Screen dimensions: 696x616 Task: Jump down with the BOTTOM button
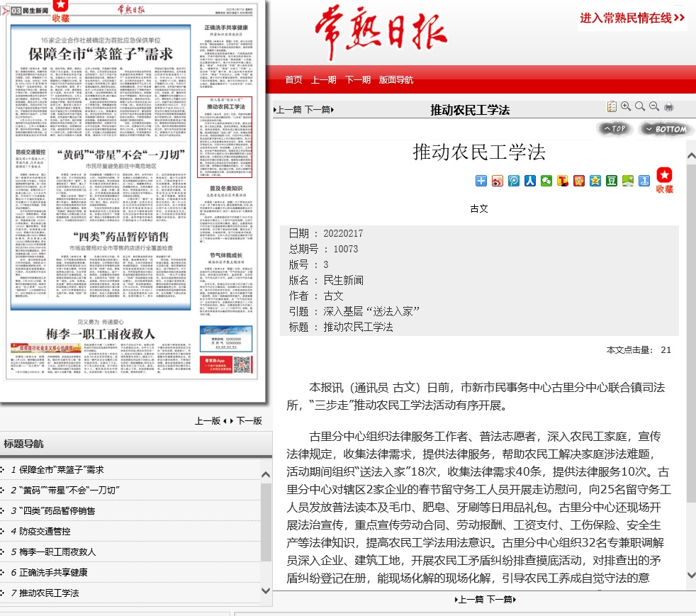(666, 129)
